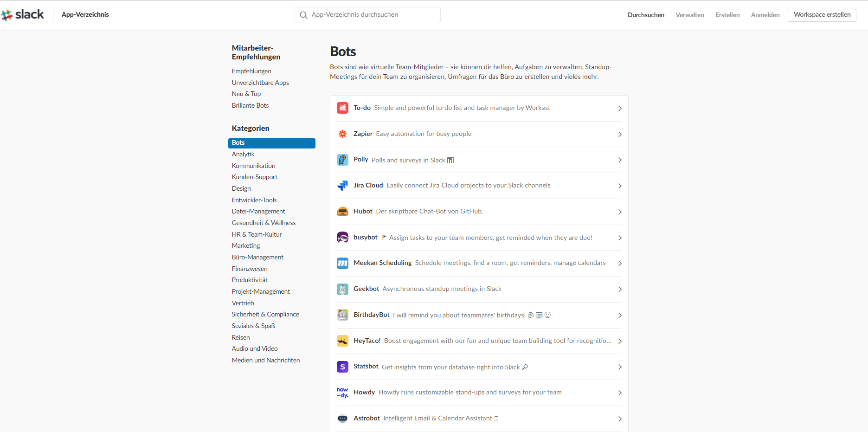The width and height of the screenshot is (868, 432).
Task: Open the Durchsuchen nav item
Action: click(x=646, y=15)
